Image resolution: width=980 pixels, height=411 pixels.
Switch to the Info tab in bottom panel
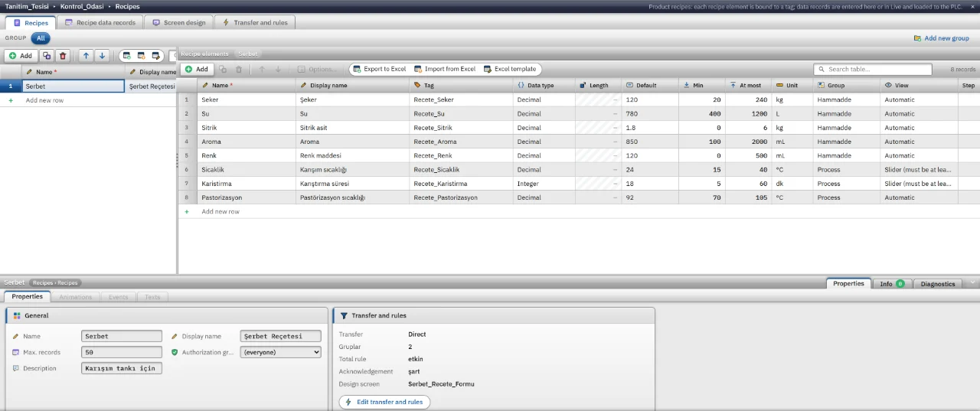coord(892,284)
